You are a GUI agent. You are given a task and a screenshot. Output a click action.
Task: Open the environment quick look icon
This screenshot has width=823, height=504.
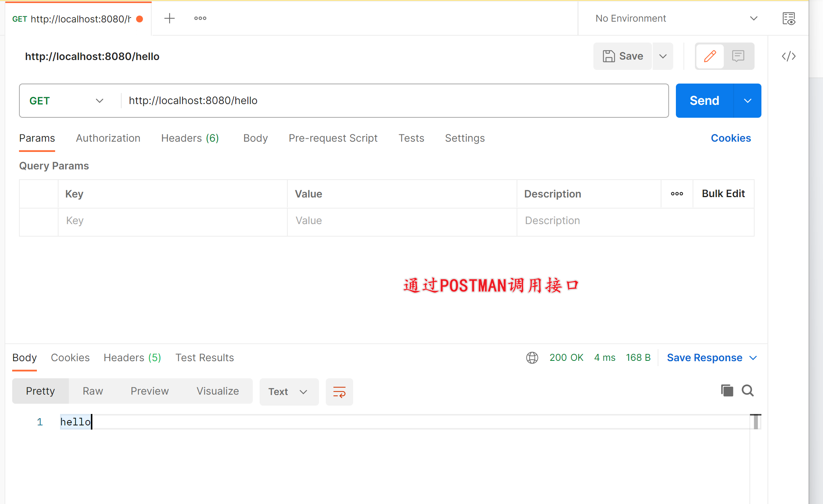(x=789, y=18)
